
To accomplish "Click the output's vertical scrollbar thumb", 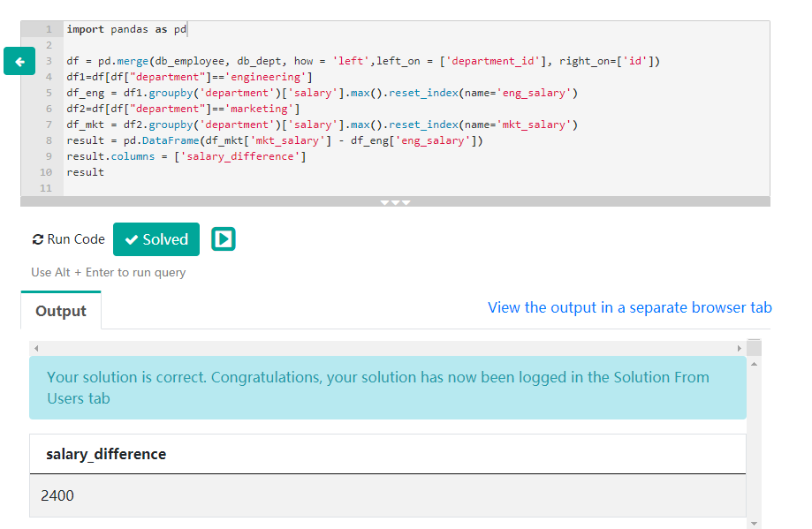I will pos(754,346).
